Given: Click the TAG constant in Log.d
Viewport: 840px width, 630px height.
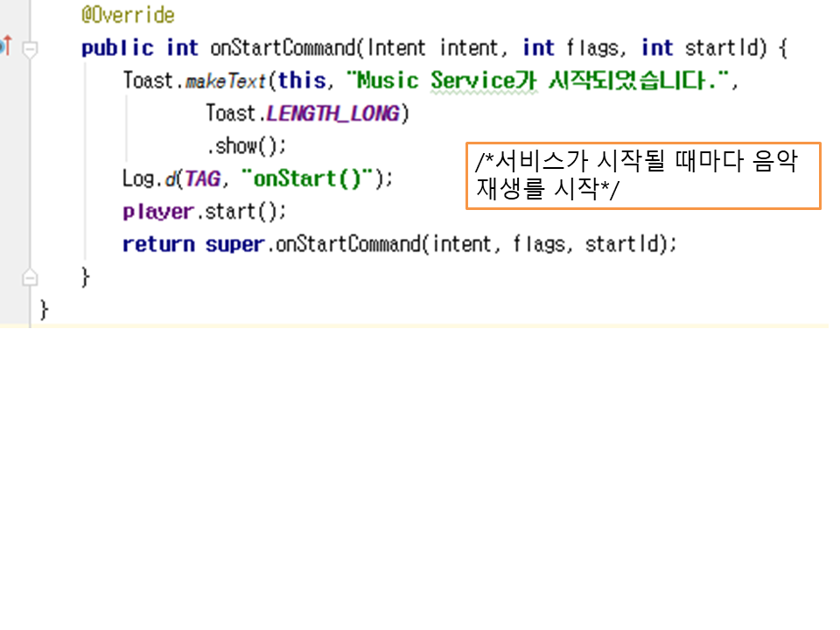Looking at the screenshot, I should coord(202,178).
